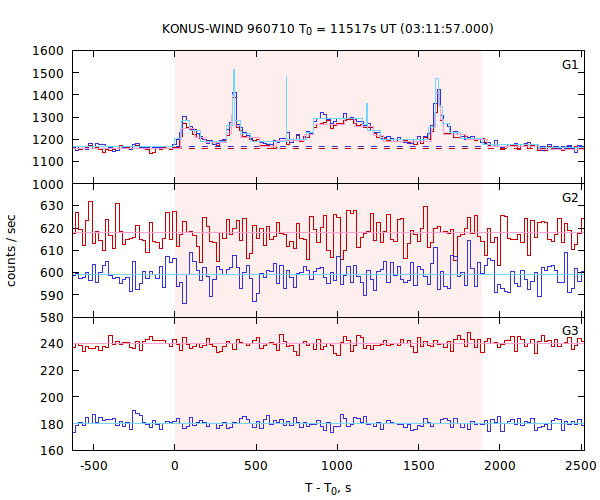This screenshot has height=500, width=600.
Task: Click the 240 tick label in G3
Action: pyautogui.click(x=52, y=344)
